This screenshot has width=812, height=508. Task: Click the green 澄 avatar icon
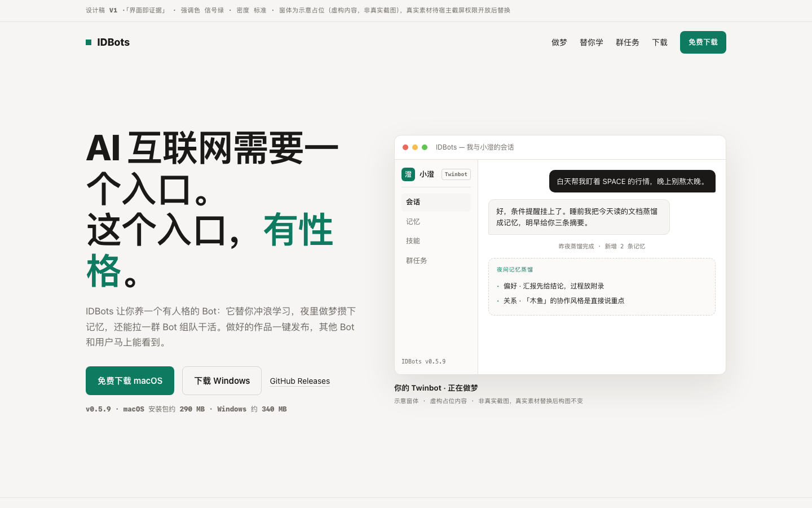tap(408, 174)
